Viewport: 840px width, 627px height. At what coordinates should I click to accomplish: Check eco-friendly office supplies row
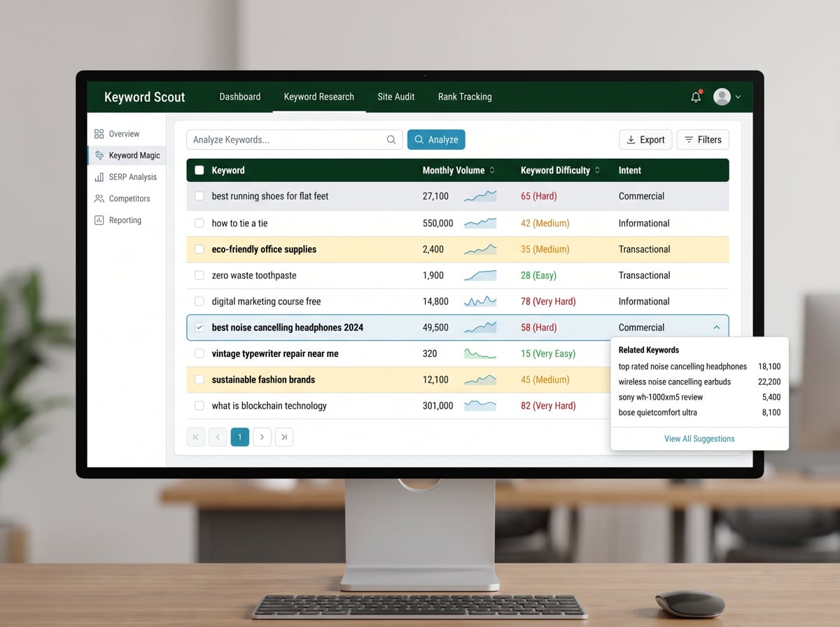(x=199, y=249)
